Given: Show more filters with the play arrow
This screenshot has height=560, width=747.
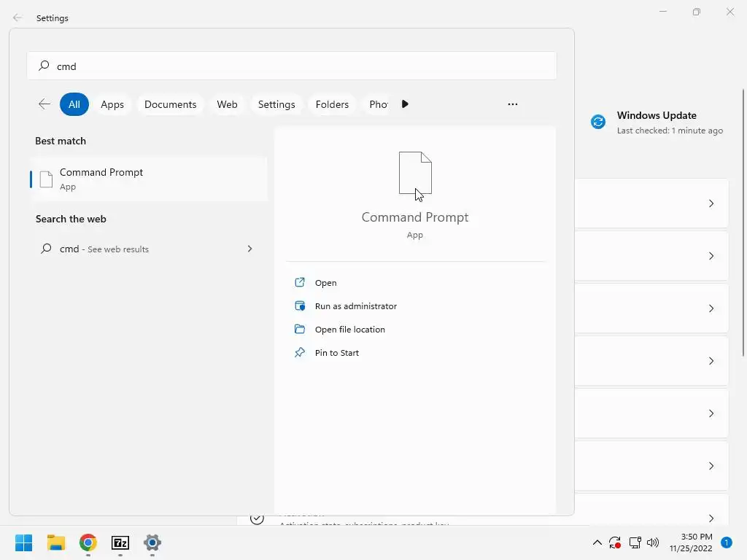Looking at the screenshot, I should pyautogui.click(x=405, y=104).
